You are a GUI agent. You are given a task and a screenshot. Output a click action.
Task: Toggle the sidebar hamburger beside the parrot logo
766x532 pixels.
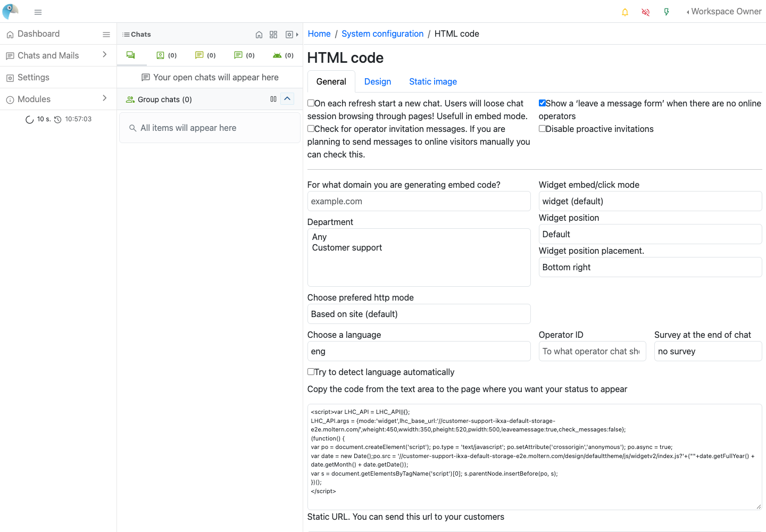pyautogui.click(x=38, y=12)
